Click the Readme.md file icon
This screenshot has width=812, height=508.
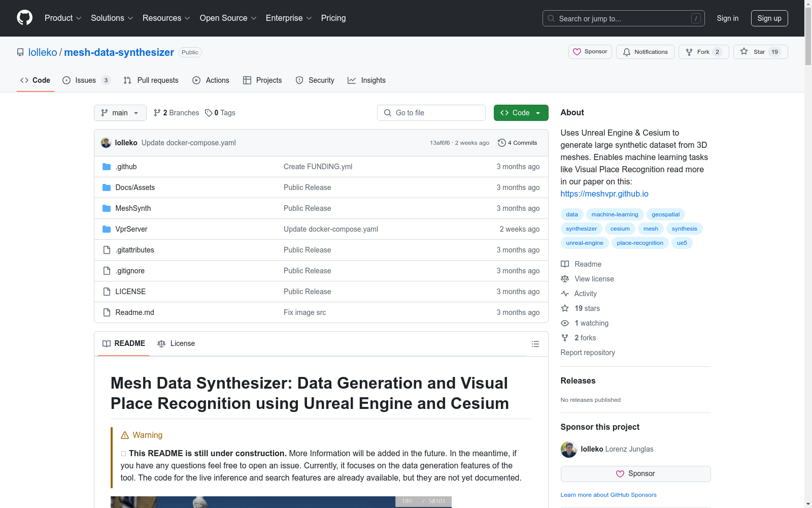107,312
